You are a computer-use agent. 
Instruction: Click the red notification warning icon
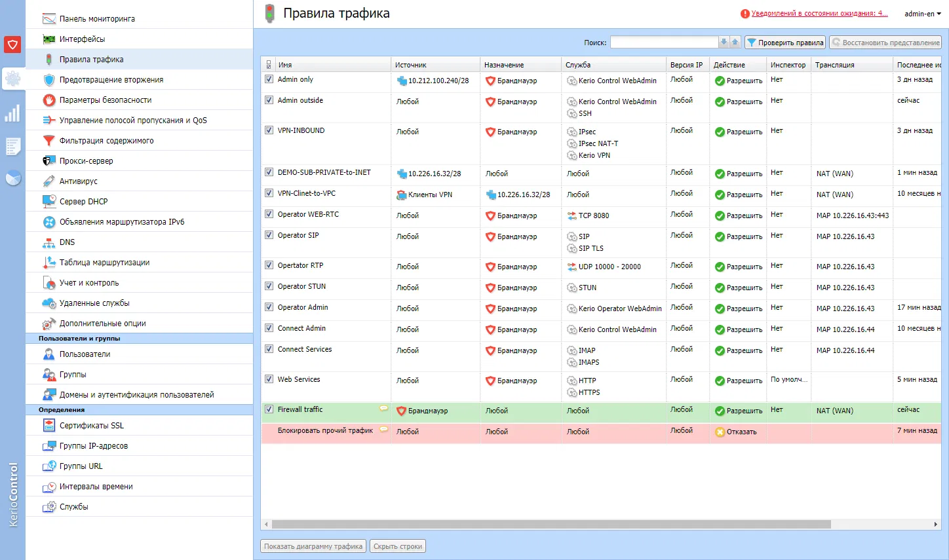coord(745,14)
